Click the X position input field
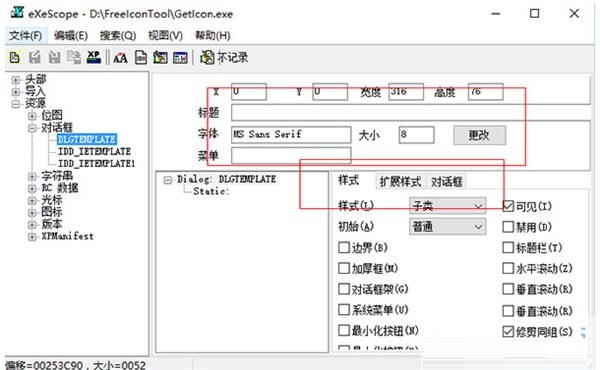 pyautogui.click(x=249, y=92)
